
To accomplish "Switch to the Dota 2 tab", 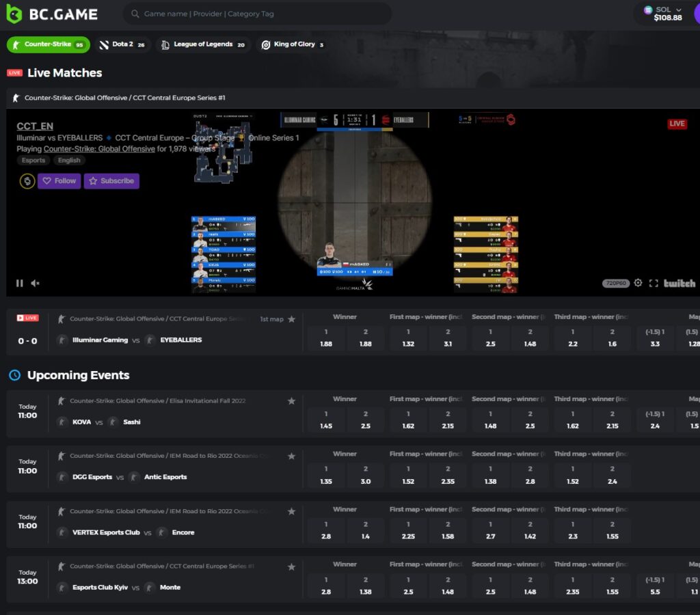I will pos(122,44).
